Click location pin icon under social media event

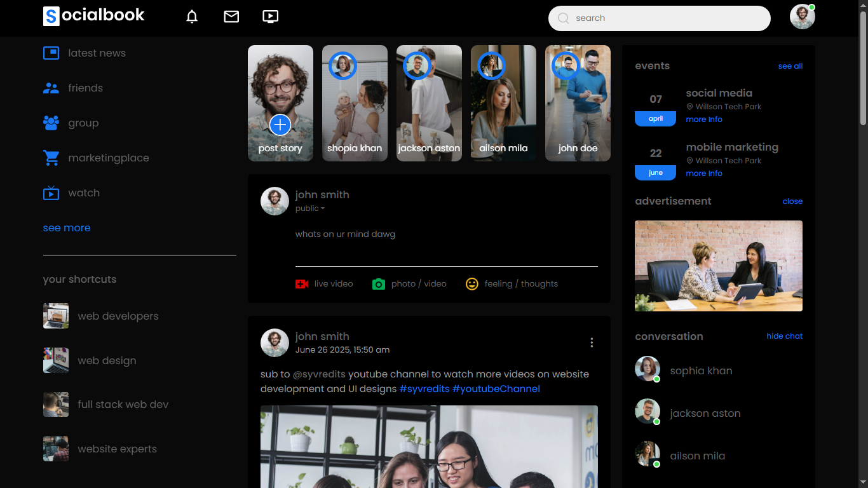point(689,107)
